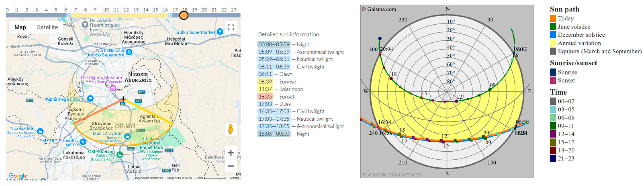Click the yellow Annual variation swatch

[x=553, y=43]
